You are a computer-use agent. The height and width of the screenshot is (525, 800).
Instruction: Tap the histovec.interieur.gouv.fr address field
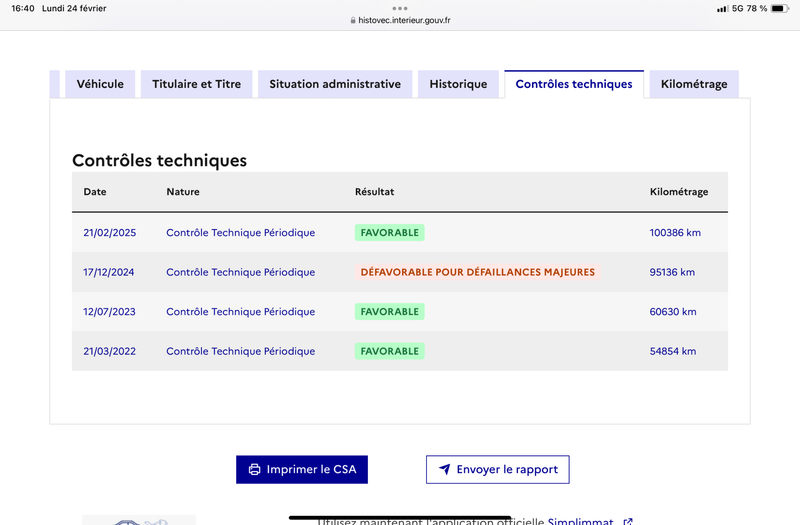404,20
